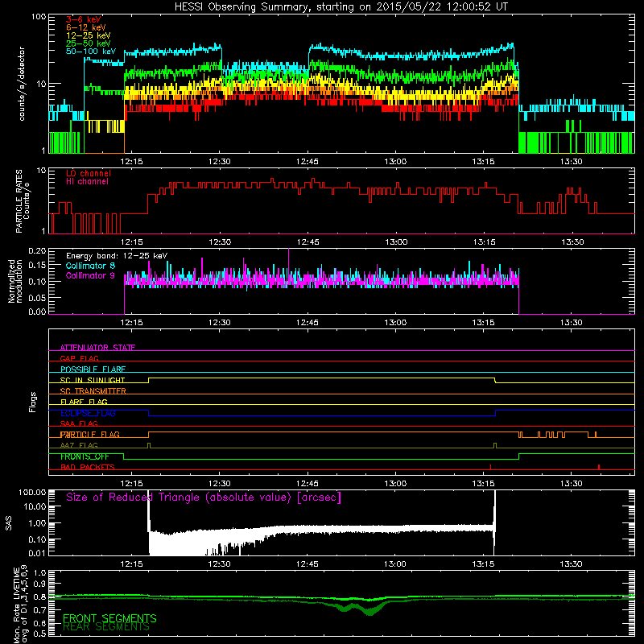Click the SC IN SUNLIGHT flag label
The height and width of the screenshot is (644, 644).
[93, 380]
